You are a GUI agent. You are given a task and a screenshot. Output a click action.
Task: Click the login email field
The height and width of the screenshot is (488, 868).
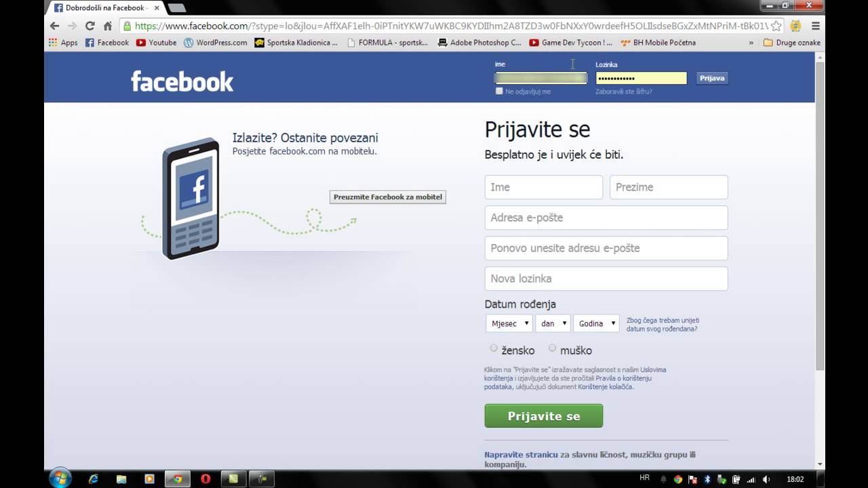tap(541, 78)
